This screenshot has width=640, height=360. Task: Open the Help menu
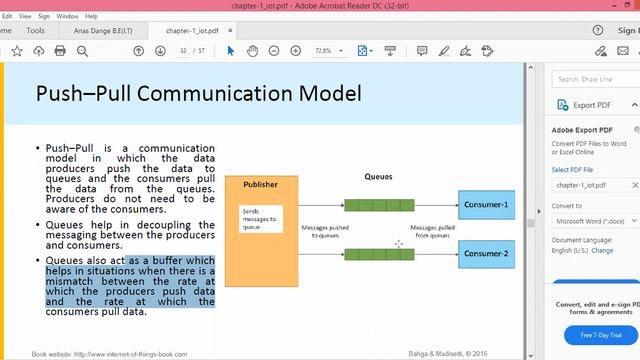(91, 16)
